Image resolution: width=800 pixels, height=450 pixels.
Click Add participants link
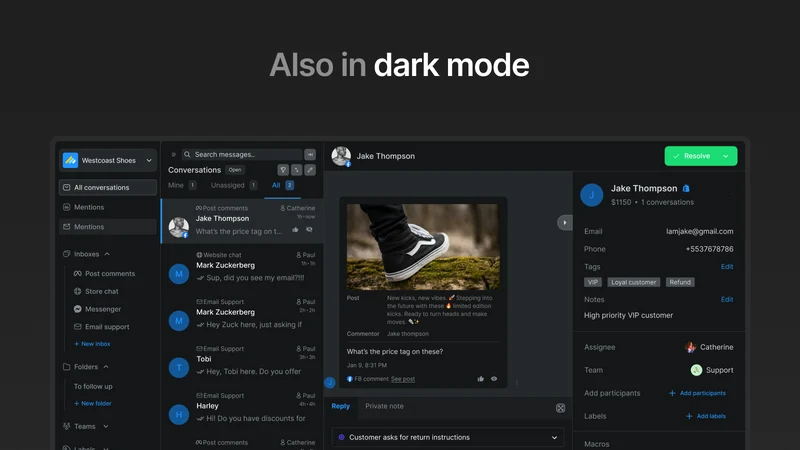pyautogui.click(x=697, y=393)
